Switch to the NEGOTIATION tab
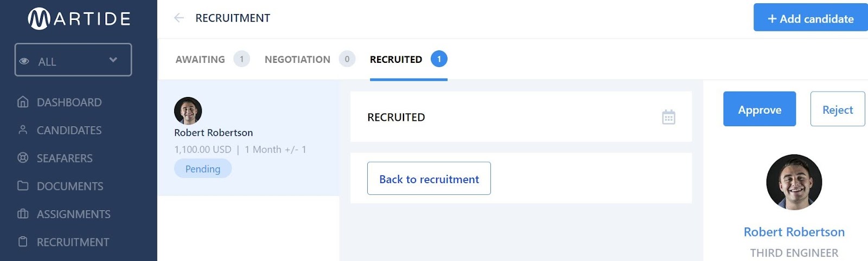The height and width of the screenshot is (261, 868). click(297, 60)
